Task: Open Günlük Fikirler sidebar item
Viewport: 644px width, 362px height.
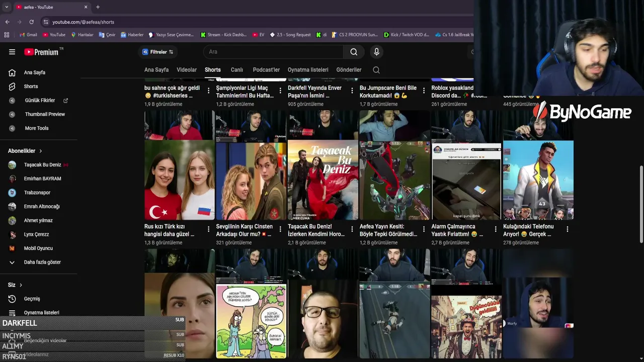Action: (39, 101)
